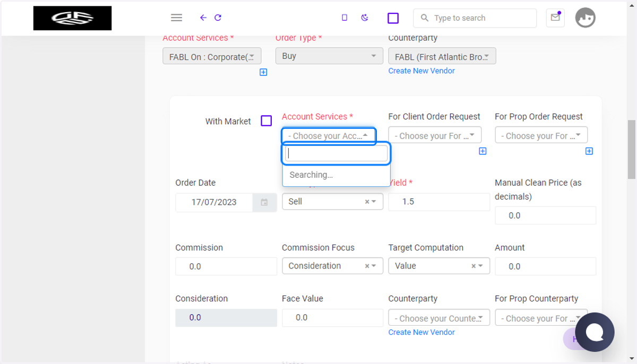Image resolution: width=637 pixels, height=364 pixels.
Task: Click Create New Vendor link under top Counterparty
Action: click(421, 71)
